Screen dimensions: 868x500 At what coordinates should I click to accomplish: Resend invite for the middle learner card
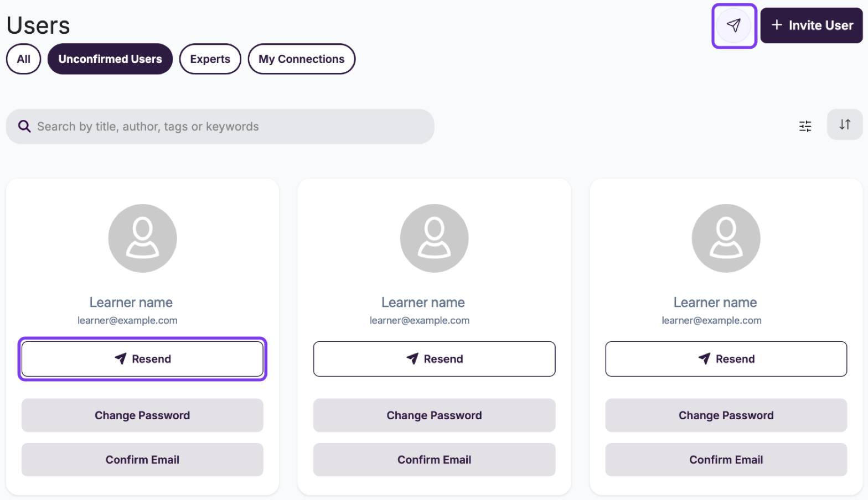[x=435, y=359]
